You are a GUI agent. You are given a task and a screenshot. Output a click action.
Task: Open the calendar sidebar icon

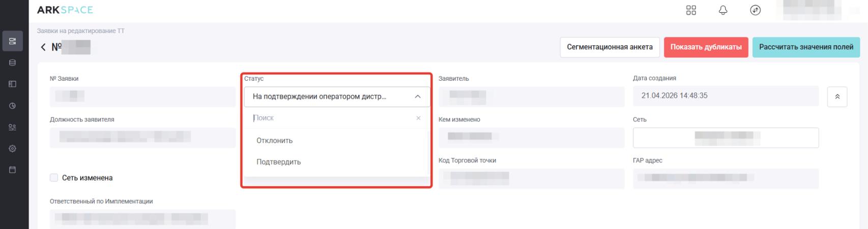[13, 170]
